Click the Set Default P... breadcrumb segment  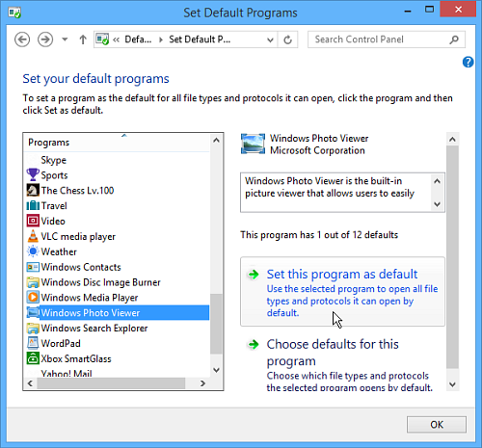200,40
